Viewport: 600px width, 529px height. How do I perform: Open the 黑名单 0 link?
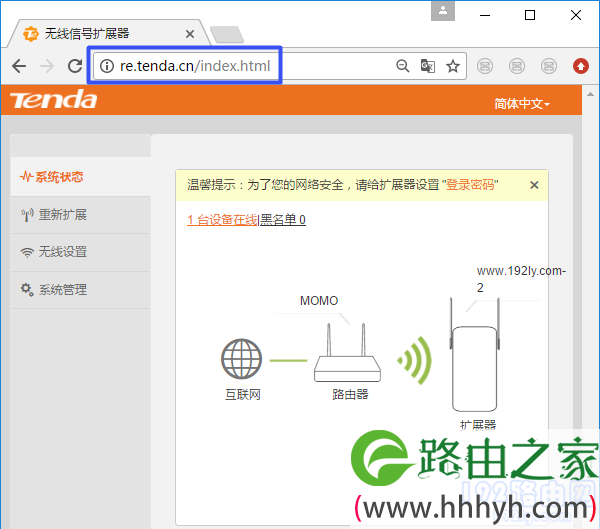click(x=283, y=220)
